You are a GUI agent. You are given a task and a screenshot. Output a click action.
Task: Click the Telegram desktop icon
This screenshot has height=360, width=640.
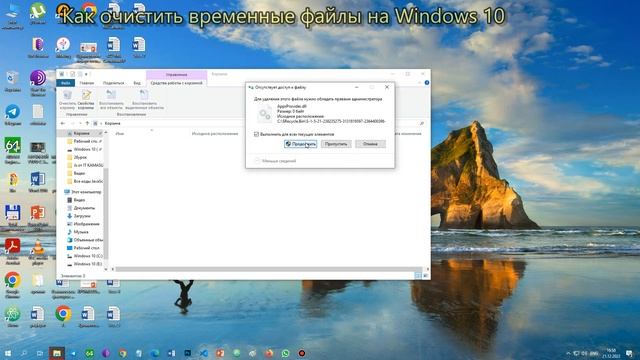click(x=13, y=115)
